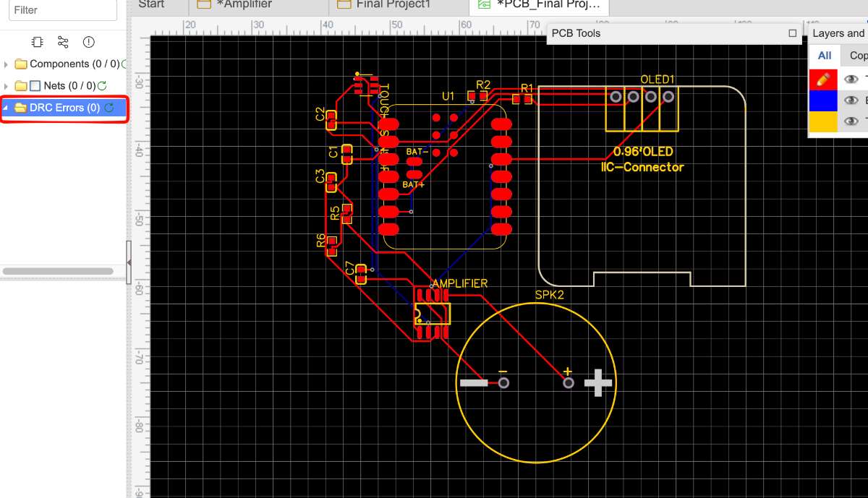This screenshot has width=868, height=498.
Task: Toggle visibility eye of blue layer
Action: point(851,100)
